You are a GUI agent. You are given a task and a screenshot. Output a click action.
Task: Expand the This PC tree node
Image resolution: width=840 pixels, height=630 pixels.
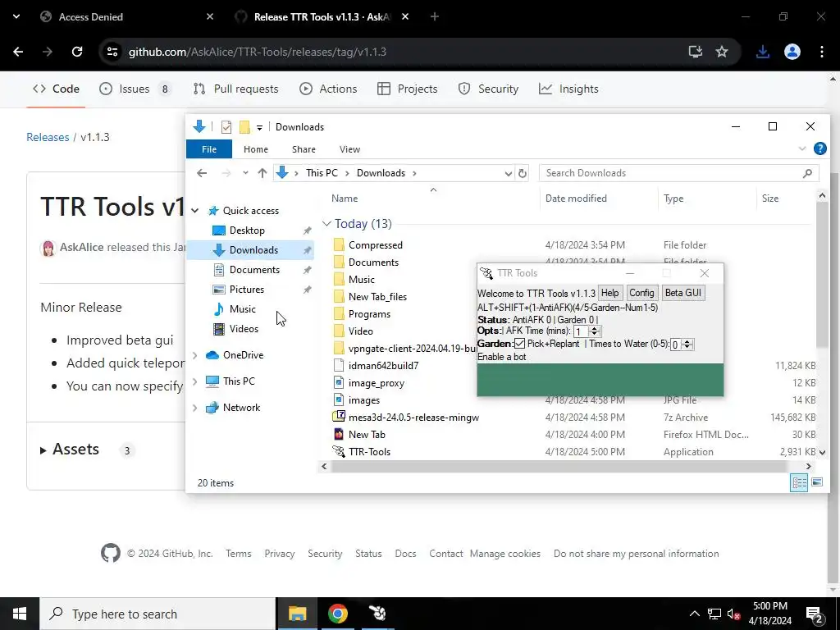pyautogui.click(x=195, y=381)
